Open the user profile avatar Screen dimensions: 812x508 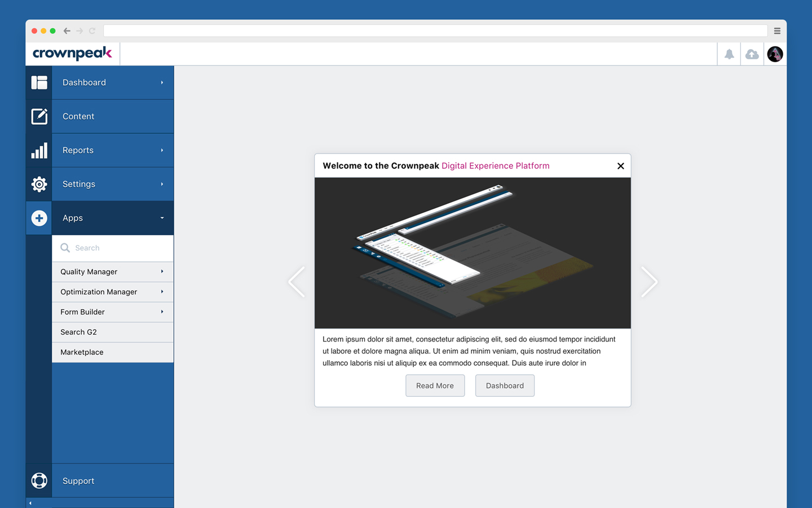click(x=775, y=54)
